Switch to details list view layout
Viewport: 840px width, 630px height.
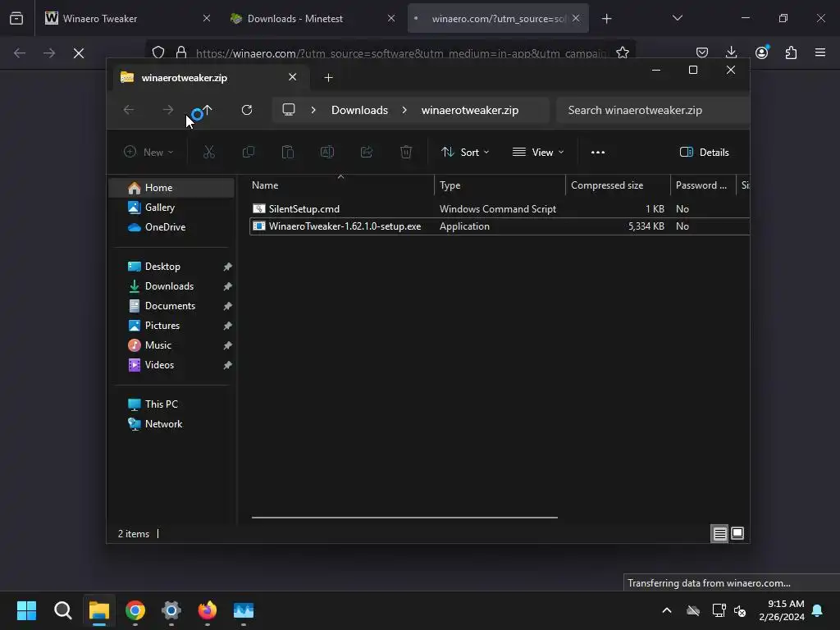click(719, 533)
